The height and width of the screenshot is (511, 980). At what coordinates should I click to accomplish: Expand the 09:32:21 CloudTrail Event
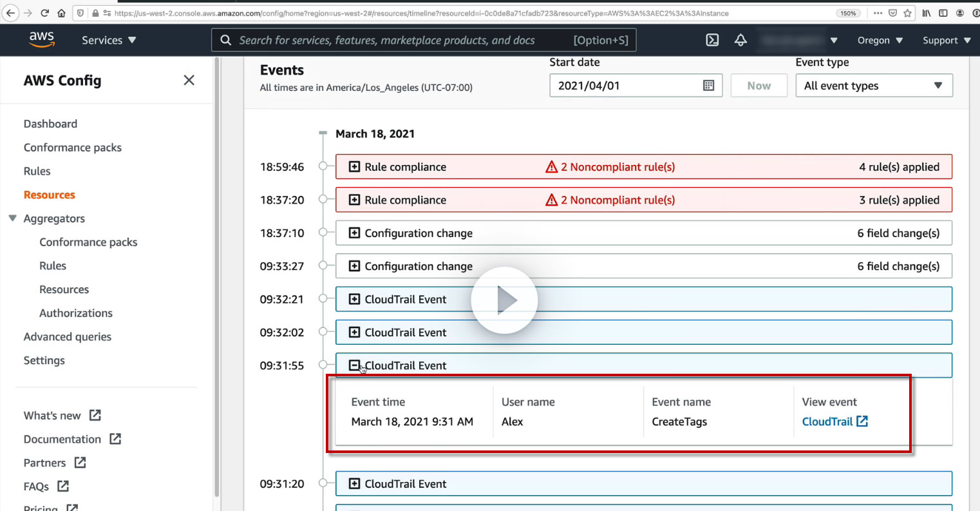tap(354, 299)
